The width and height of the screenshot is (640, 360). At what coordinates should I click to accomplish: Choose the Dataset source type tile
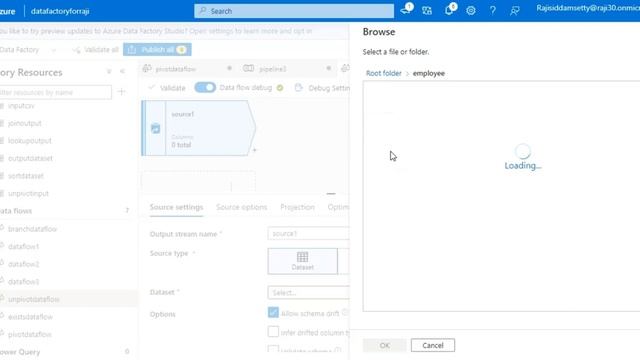302,261
